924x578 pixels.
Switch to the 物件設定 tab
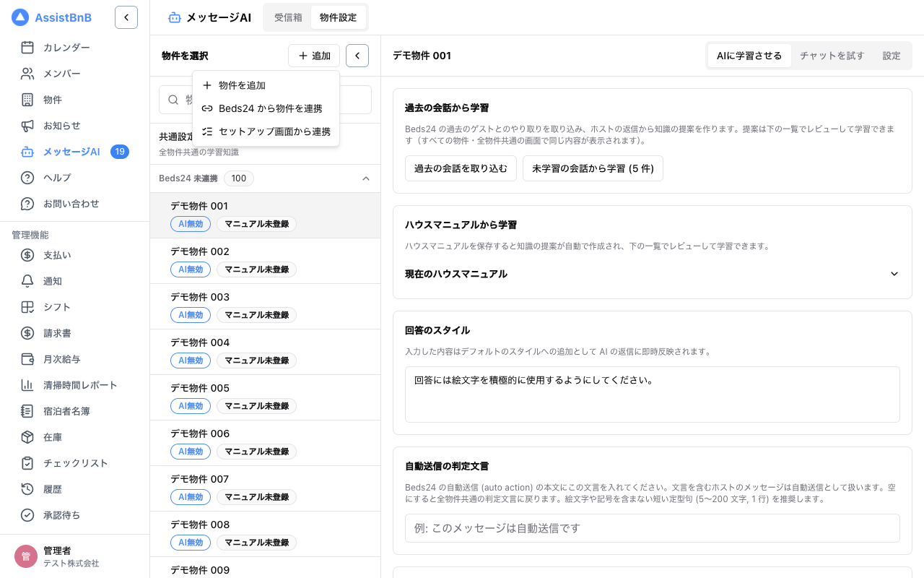338,17
